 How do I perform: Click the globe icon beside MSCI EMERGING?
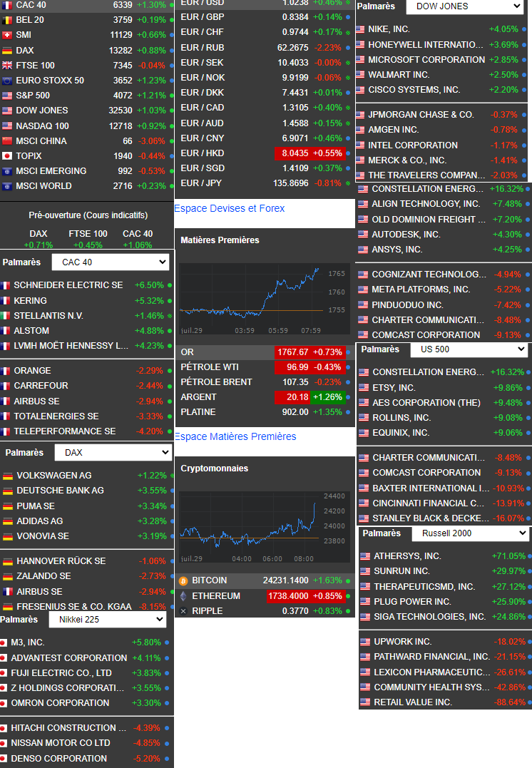pos(7,171)
